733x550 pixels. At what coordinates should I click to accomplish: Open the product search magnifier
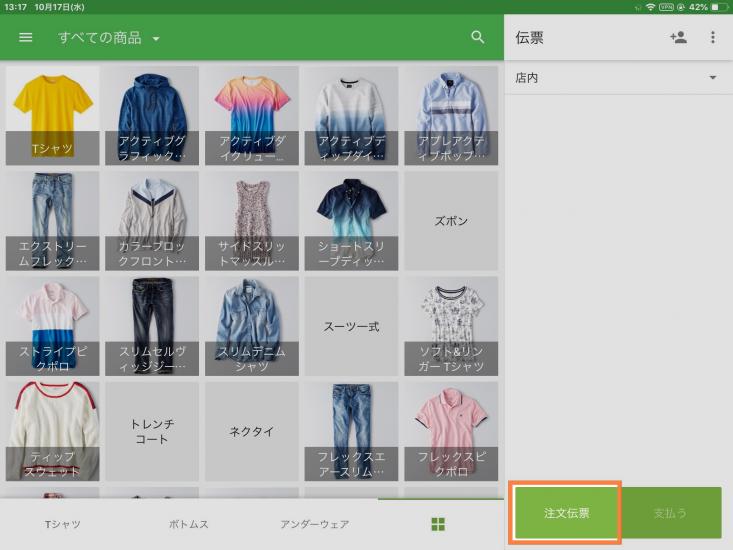tap(477, 37)
